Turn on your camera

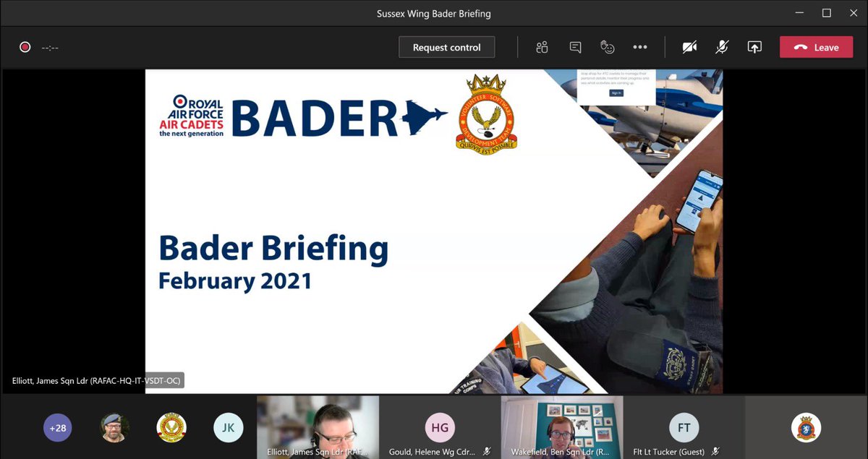689,46
